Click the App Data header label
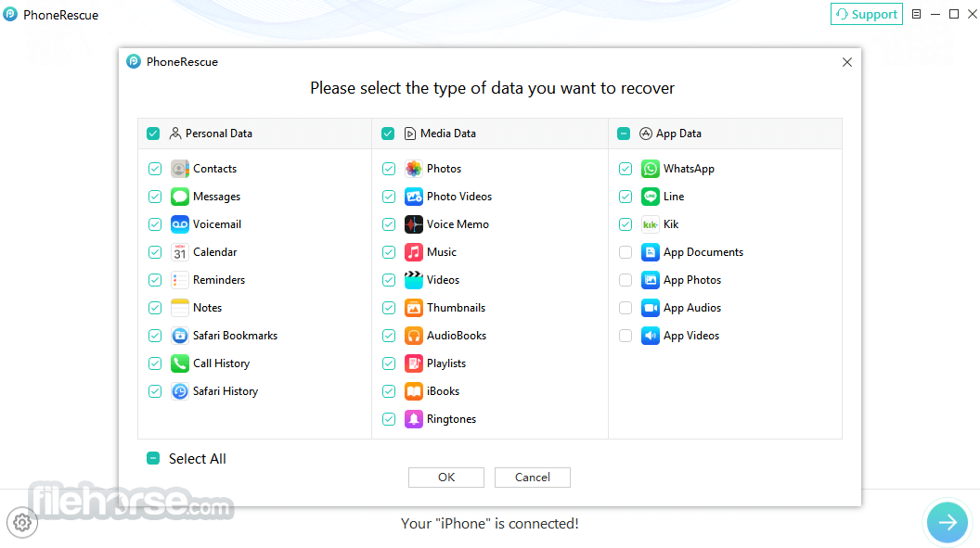This screenshot has width=980, height=548. tap(678, 134)
